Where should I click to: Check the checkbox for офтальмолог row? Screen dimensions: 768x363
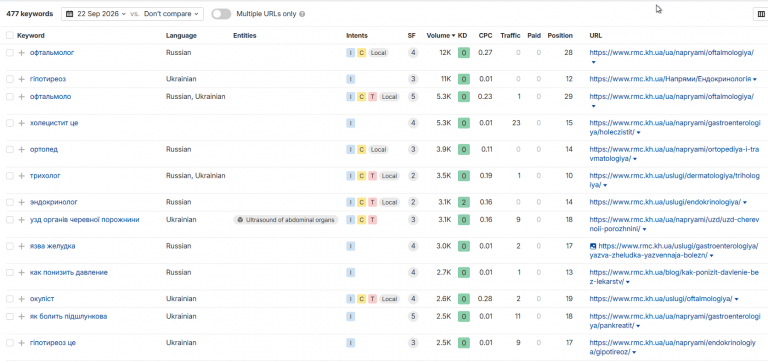point(10,52)
